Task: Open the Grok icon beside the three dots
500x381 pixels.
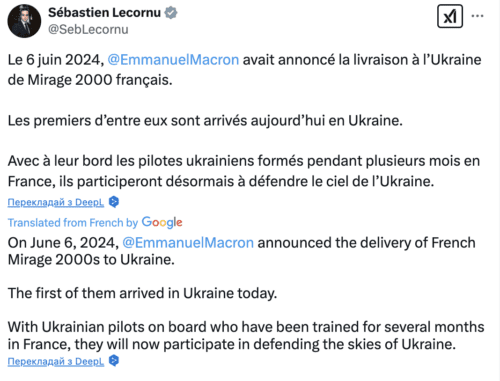Action: [x=450, y=16]
